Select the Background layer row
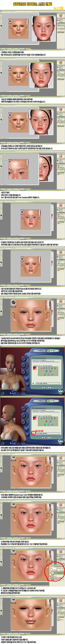 pyautogui.click(x=57, y=579)
